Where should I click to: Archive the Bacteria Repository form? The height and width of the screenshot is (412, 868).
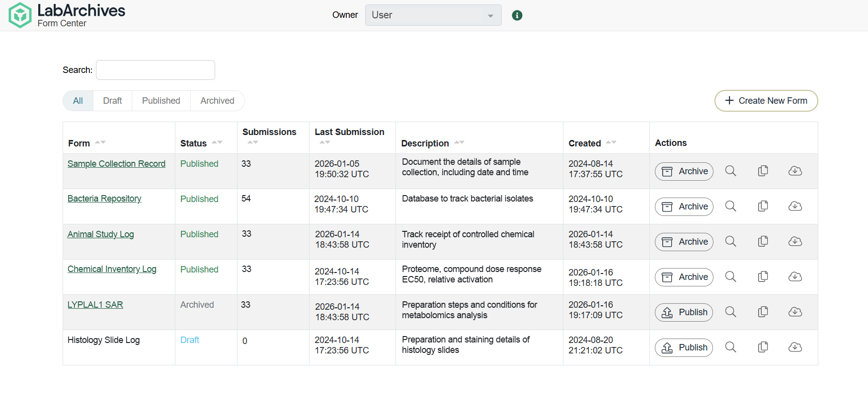[684, 206]
